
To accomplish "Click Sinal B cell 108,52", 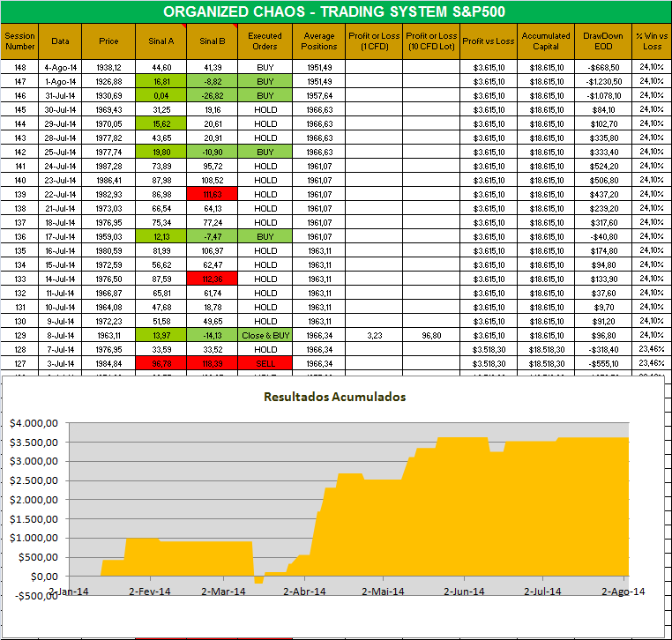I will [213, 181].
